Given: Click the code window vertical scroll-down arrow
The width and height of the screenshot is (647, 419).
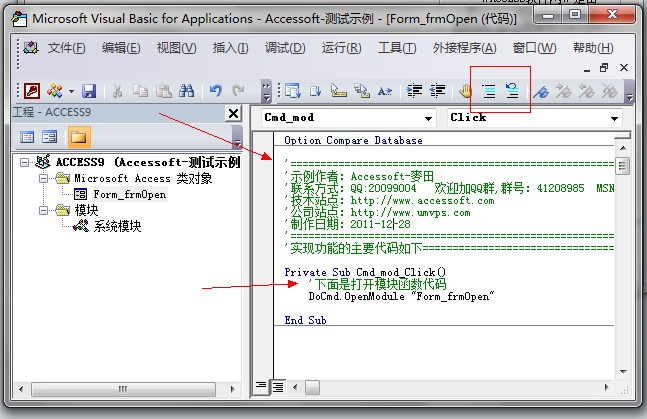Looking at the screenshot, I should click(623, 372).
